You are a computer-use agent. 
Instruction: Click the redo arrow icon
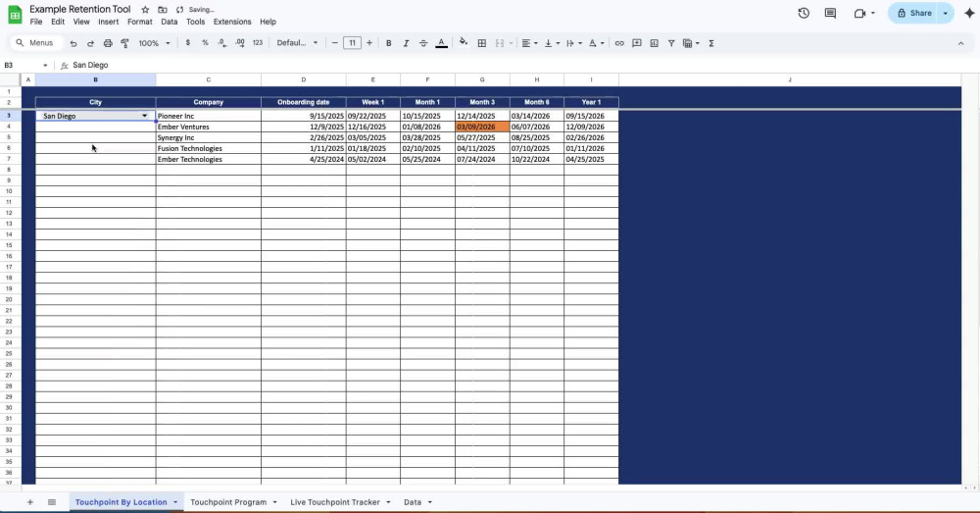point(90,43)
